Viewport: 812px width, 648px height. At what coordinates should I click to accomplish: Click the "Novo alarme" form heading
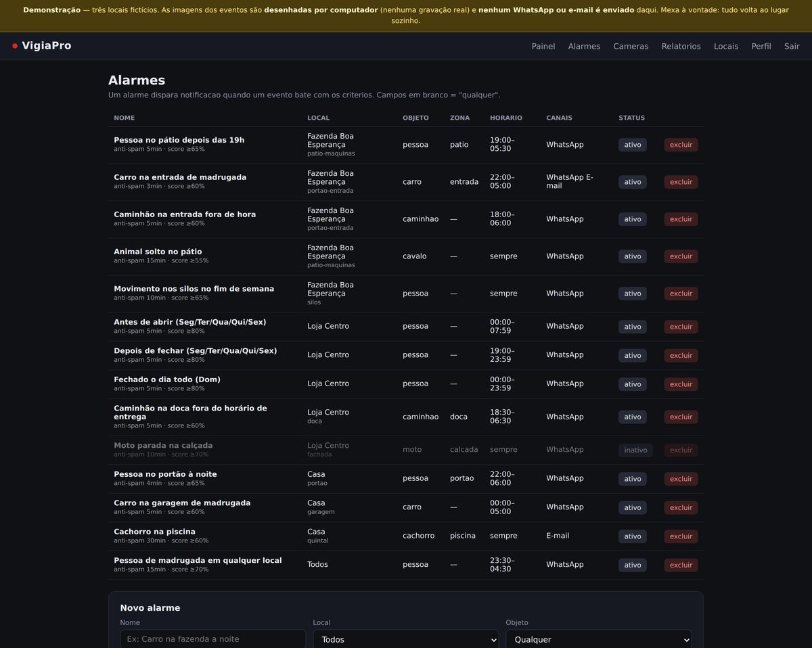click(150, 608)
